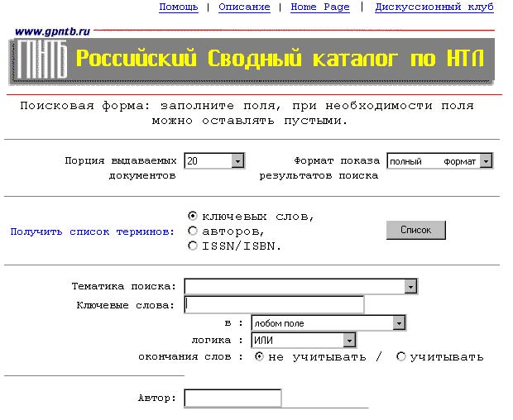Click the Ключевые слова label
This screenshot has width=513, height=420.
click(x=126, y=305)
